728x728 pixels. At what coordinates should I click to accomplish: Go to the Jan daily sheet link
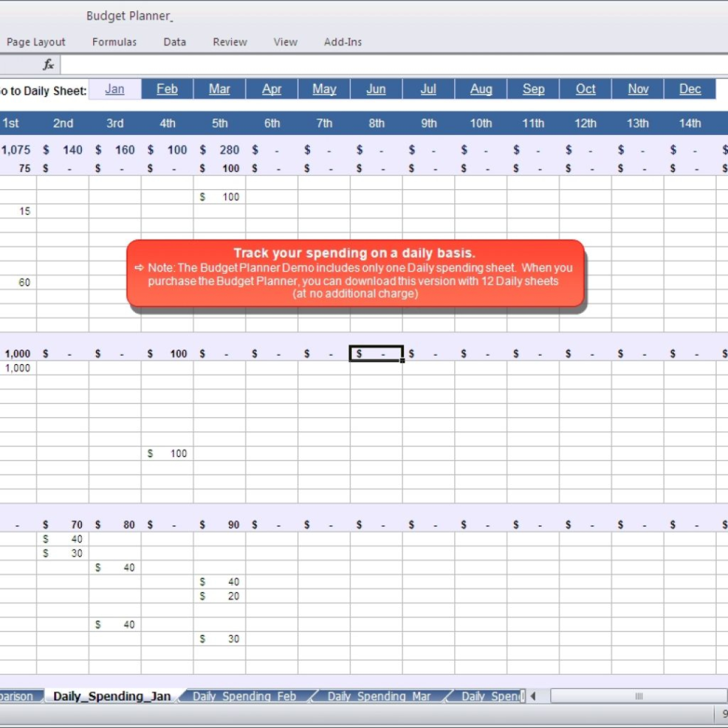pos(115,89)
